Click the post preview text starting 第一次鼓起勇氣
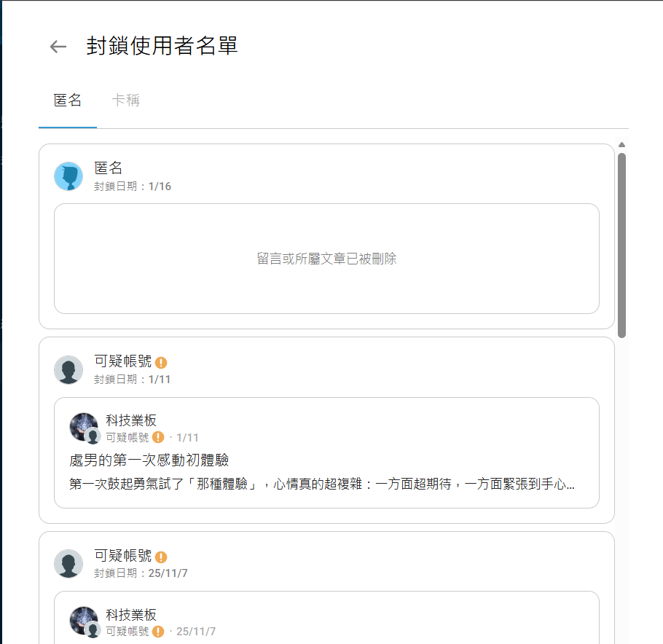Image resolution: width=663 pixels, height=644 pixels. [x=322, y=484]
